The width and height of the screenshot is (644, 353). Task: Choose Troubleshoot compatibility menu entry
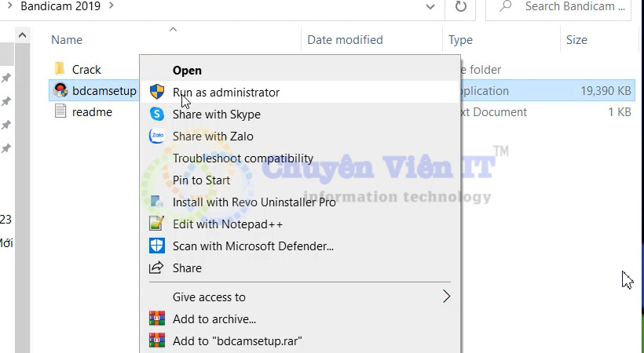pyautogui.click(x=243, y=158)
